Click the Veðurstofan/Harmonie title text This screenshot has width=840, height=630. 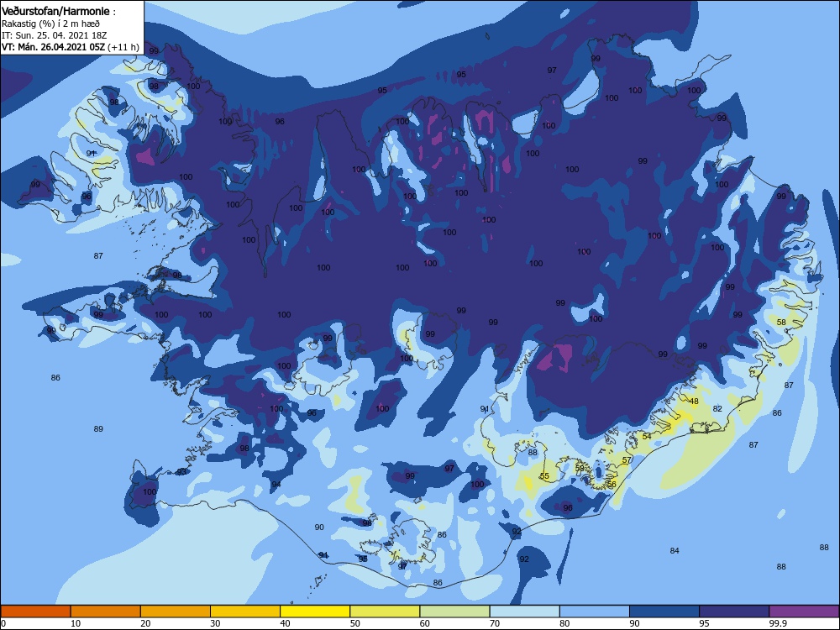pos(55,11)
